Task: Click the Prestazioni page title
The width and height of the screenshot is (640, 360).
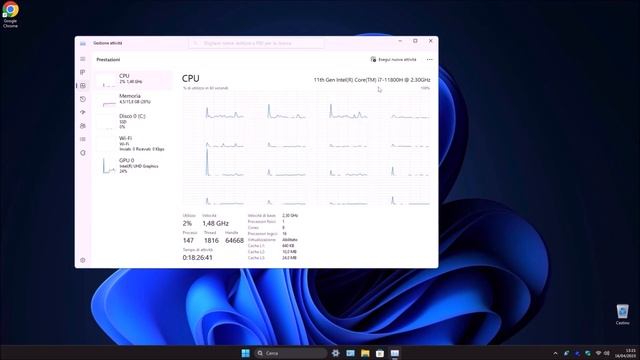Action: [108, 60]
